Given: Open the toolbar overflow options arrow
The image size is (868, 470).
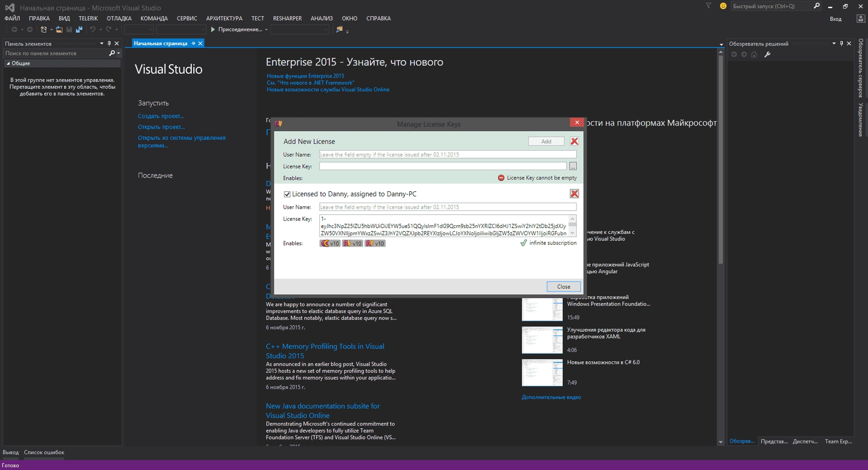Looking at the screenshot, I should tap(347, 31).
